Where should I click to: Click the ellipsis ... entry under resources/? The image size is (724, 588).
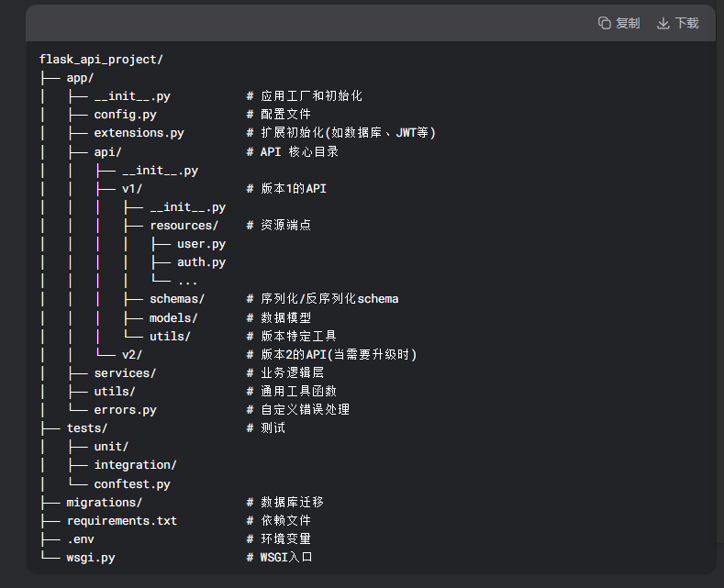tap(187, 282)
